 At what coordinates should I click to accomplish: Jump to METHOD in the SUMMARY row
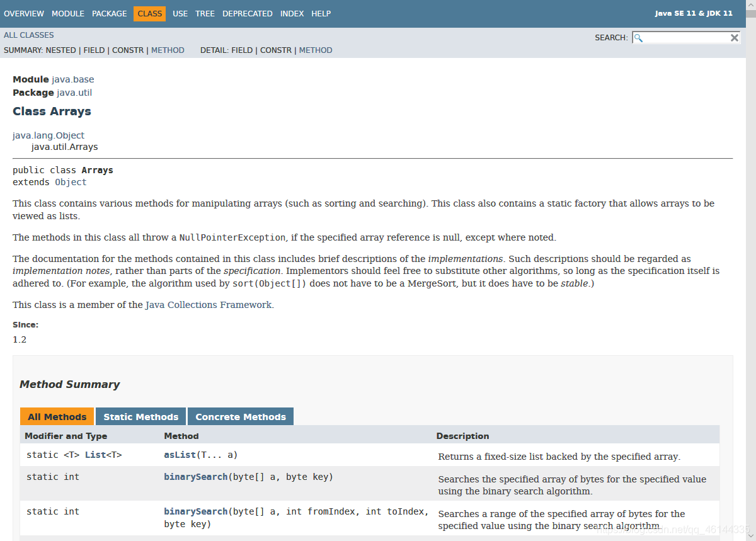(x=168, y=50)
